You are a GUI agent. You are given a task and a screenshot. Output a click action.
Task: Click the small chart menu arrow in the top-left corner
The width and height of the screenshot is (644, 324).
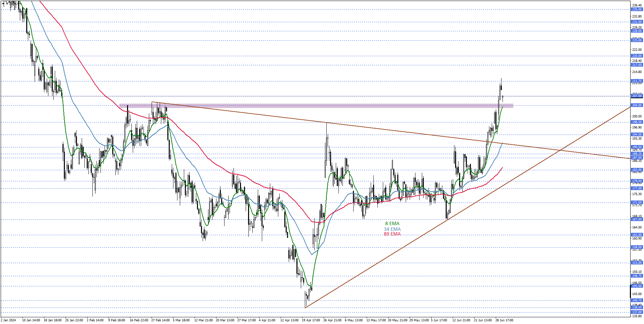click(x=3, y=3)
